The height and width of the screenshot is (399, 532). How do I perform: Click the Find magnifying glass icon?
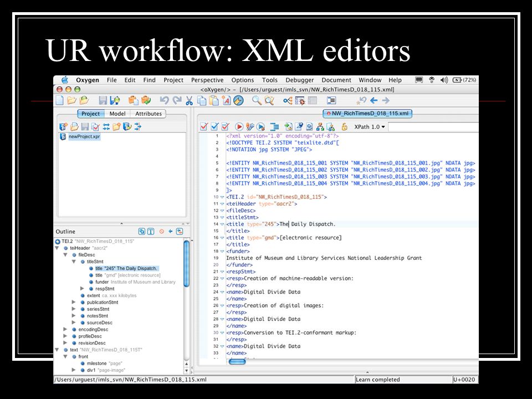[257, 100]
